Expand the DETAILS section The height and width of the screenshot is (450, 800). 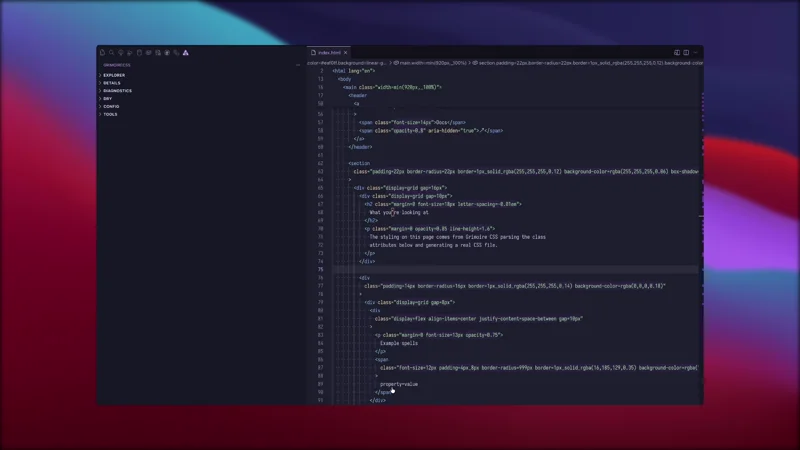click(112, 83)
